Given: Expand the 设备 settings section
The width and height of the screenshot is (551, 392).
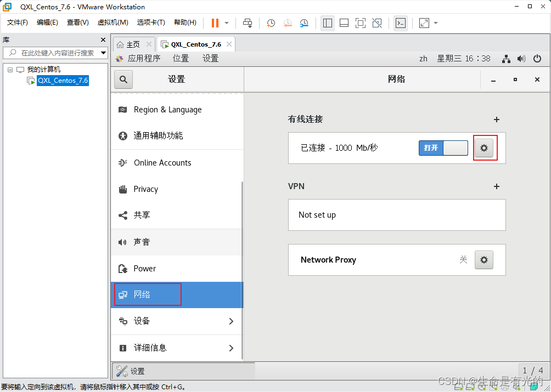Looking at the screenshot, I should click(x=177, y=321).
